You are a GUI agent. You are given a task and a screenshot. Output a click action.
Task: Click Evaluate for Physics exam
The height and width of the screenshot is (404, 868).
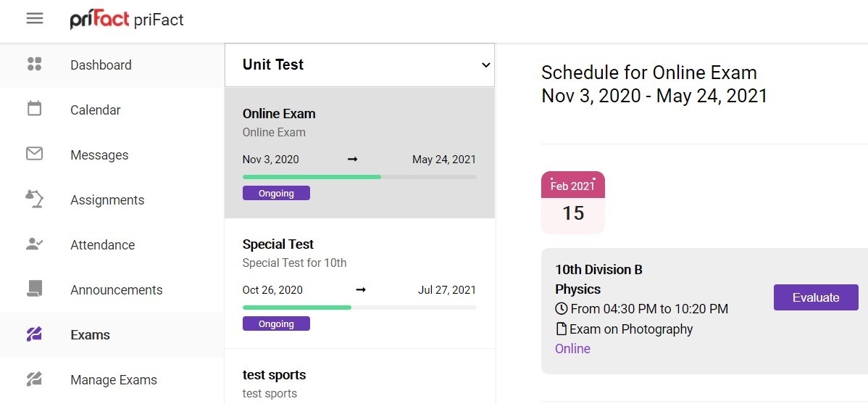(x=815, y=297)
